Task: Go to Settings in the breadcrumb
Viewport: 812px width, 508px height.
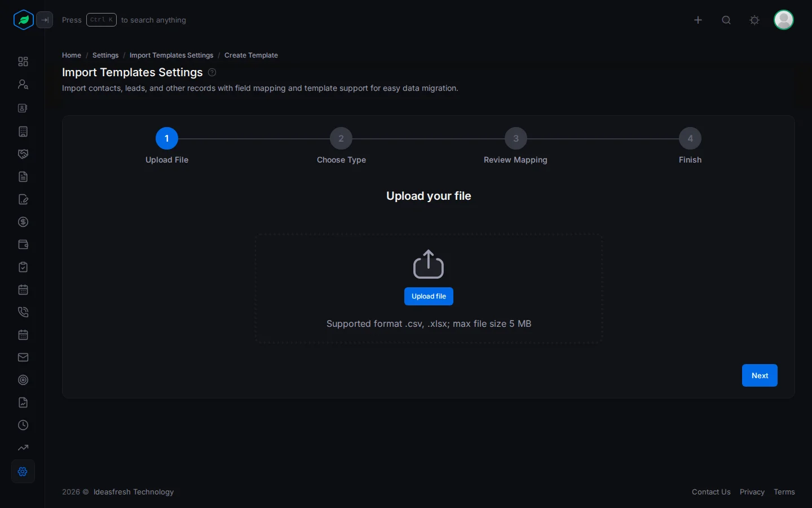Action: 105,55
